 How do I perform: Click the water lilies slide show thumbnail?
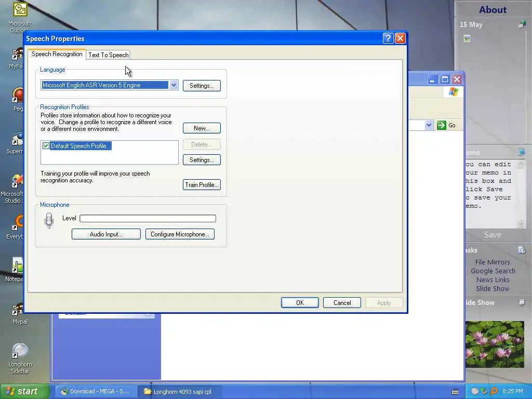coord(495,344)
